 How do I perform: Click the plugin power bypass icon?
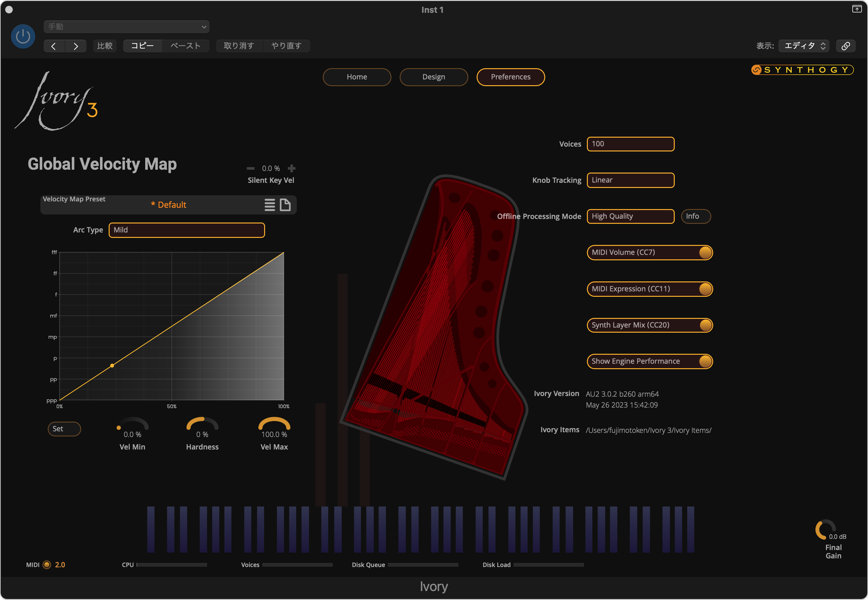click(23, 36)
